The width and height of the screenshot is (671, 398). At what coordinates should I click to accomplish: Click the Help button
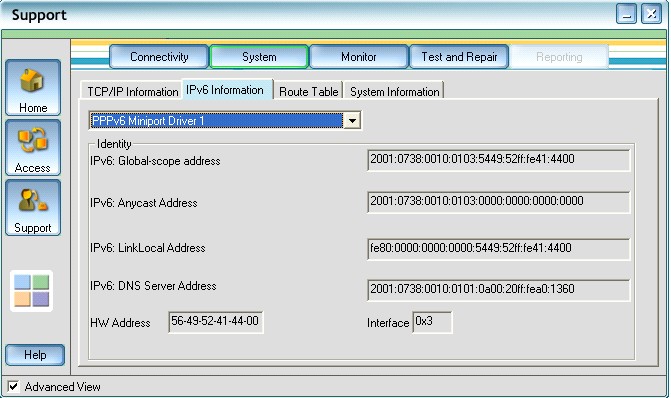(35, 355)
